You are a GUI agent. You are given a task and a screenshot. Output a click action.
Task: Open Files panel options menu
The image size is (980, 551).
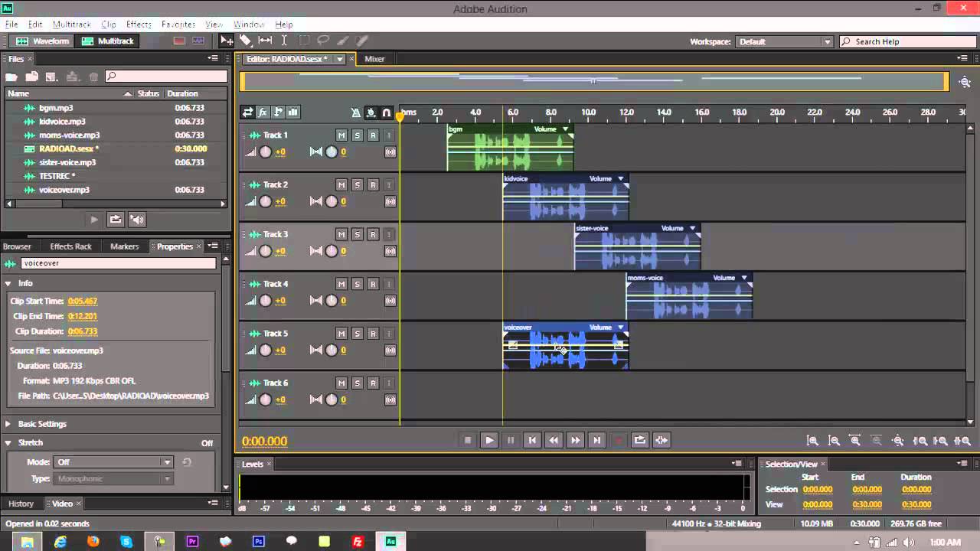click(x=213, y=59)
